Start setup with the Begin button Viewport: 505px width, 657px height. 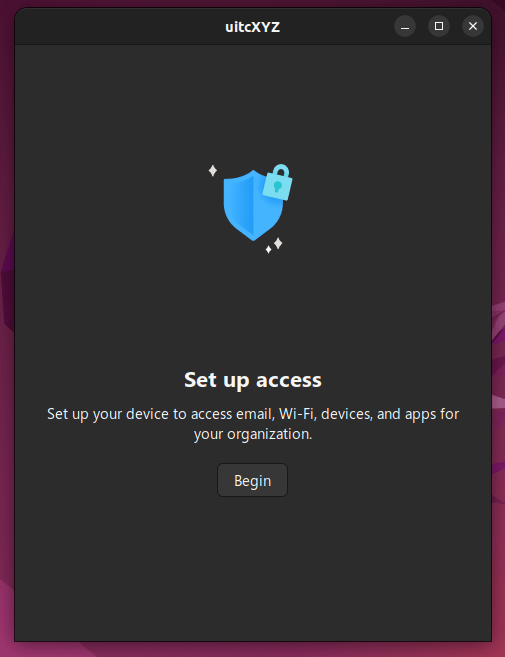click(252, 480)
